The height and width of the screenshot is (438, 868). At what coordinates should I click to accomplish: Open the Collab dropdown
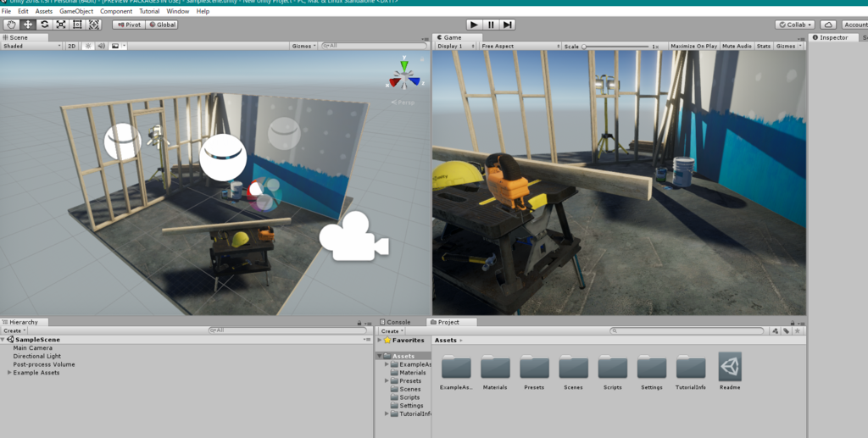pyautogui.click(x=795, y=25)
